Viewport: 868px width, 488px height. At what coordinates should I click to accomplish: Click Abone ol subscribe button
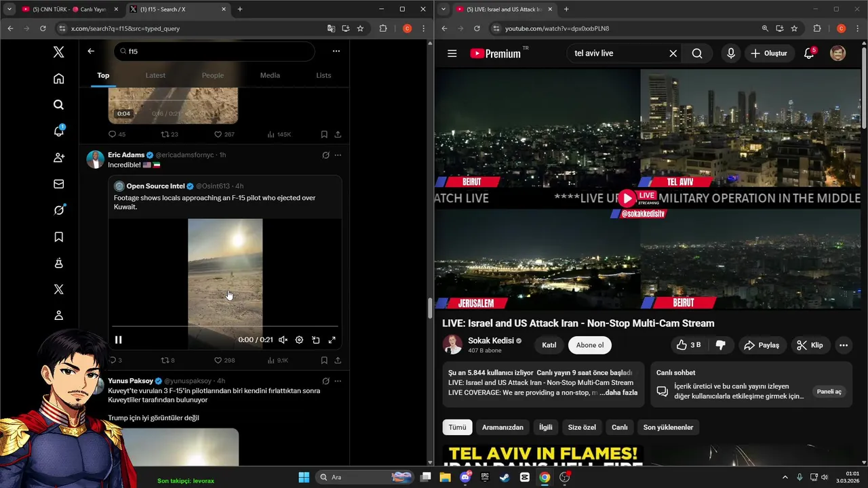tap(590, 345)
